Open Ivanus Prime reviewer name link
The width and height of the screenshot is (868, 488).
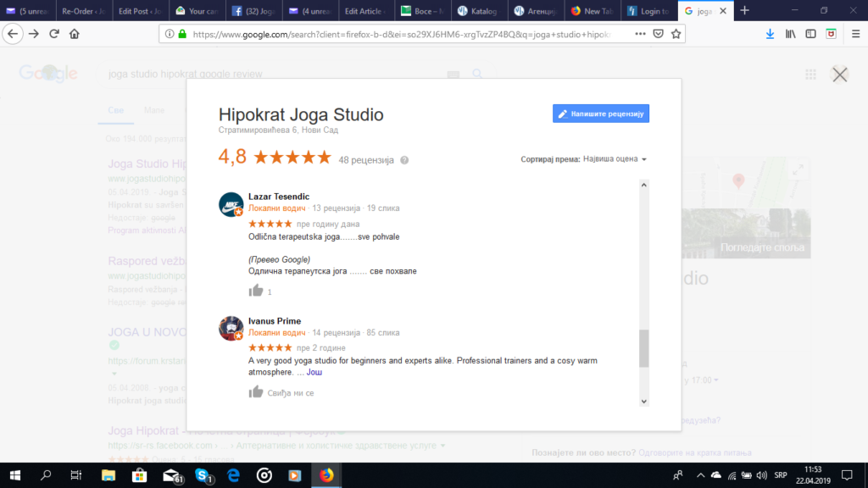point(275,321)
